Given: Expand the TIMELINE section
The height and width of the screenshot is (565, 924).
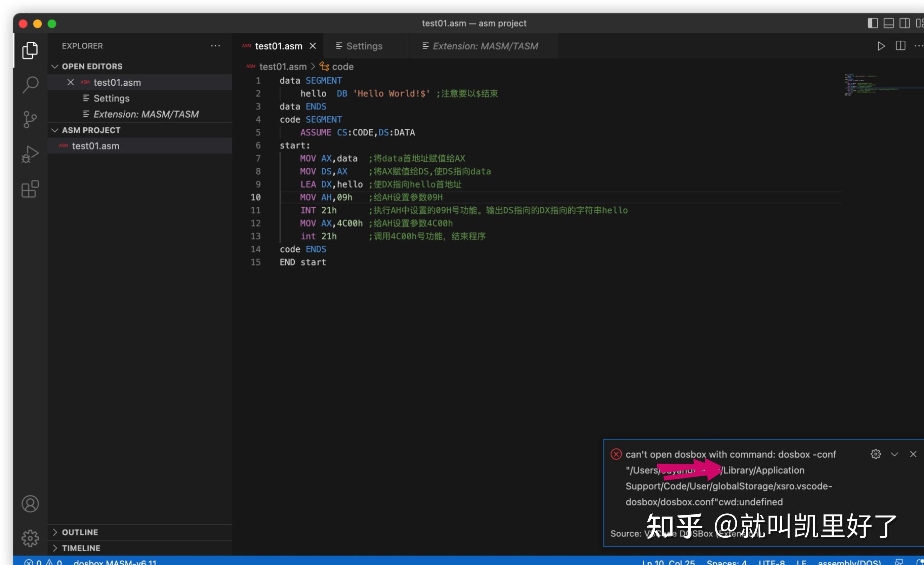Looking at the screenshot, I should tap(55, 548).
